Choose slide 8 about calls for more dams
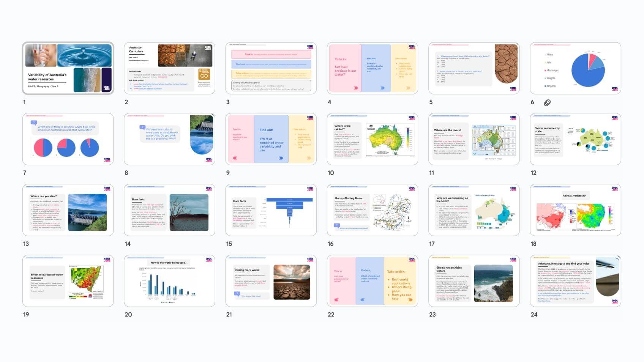The width and height of the screenshot is (644, 362). pos(169,139)
